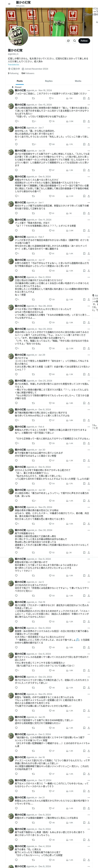Screen dimensions: 98x868
Task: Click the Grok icon beside the search icon
Action: tap(68, 41)
